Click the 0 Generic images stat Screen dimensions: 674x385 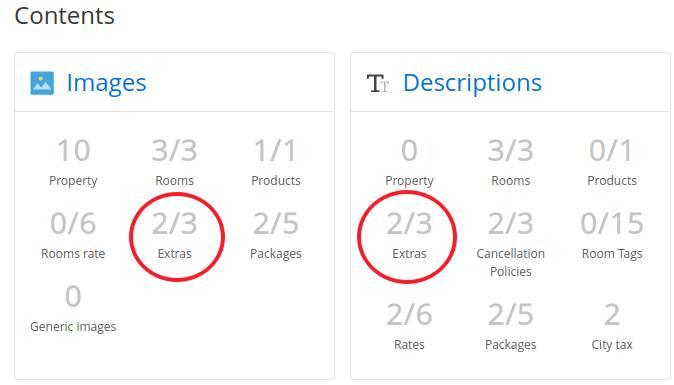click(x=73, y=308)
